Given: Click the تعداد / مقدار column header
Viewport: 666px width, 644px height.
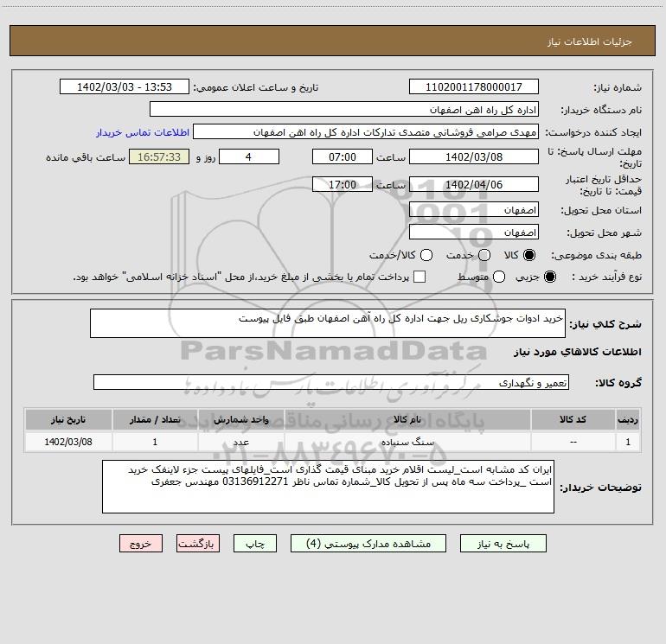Looking at the screenshot, I should click(155, 419).
